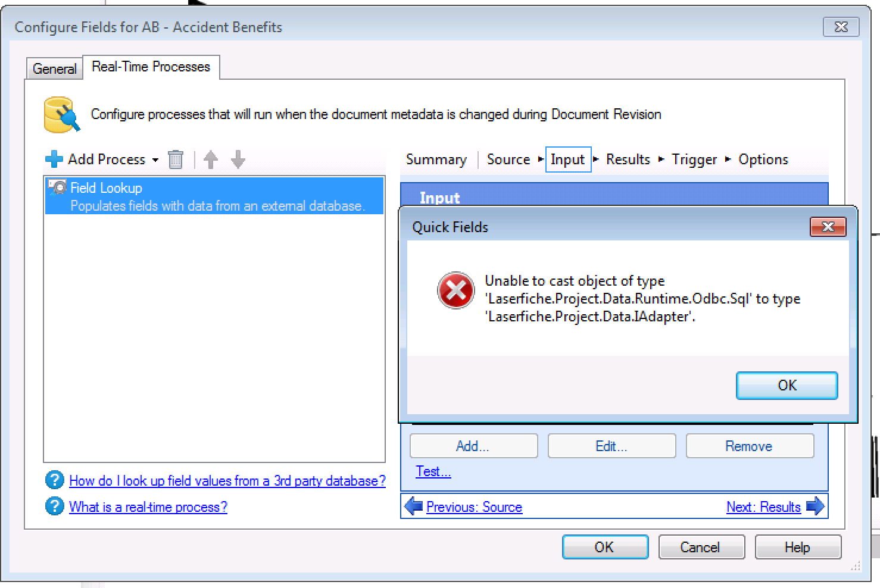Screen dimensions: 880x588
Task: Click the blue right arrow for Next: Results
Action: pyautogui.click(x=815, y=506)
